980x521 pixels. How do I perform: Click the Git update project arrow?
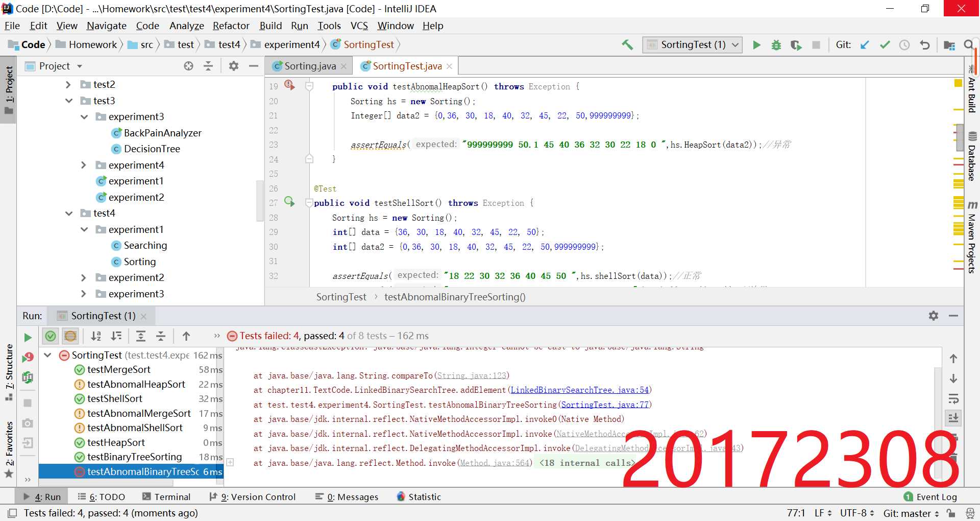865,45
